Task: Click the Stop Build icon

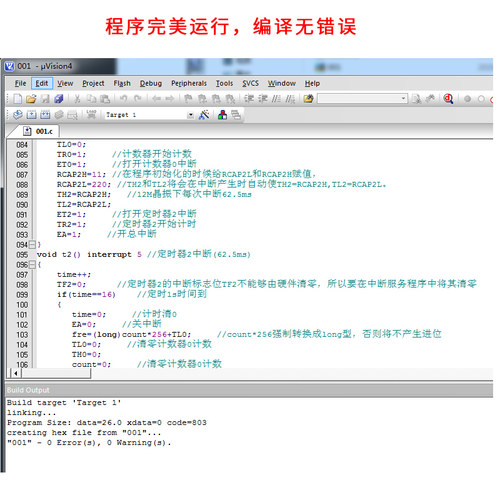Action: [72, 115]
